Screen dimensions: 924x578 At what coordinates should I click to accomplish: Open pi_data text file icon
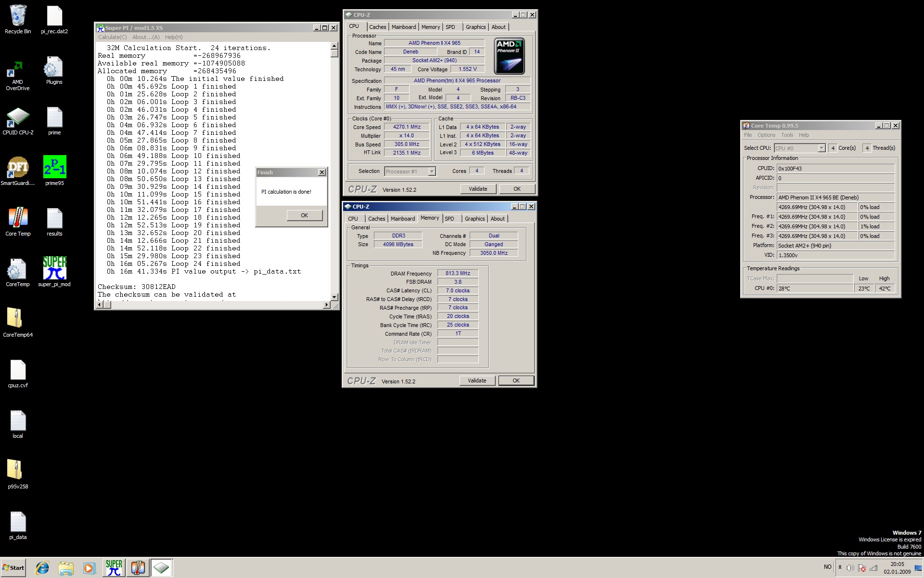pyautogui.click(x=18, y=525)
